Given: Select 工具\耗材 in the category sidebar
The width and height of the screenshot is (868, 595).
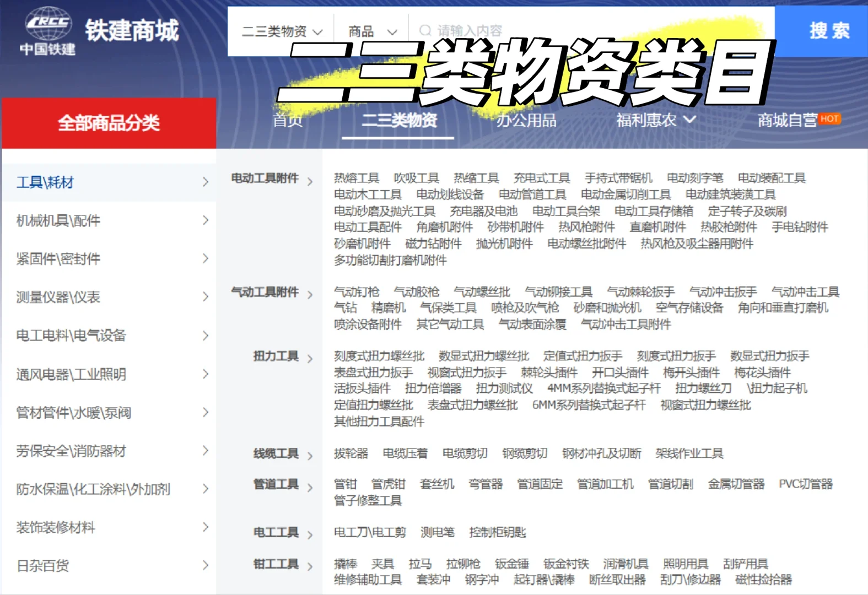Looking at the screenshot, I should click(x=45, y=182).
